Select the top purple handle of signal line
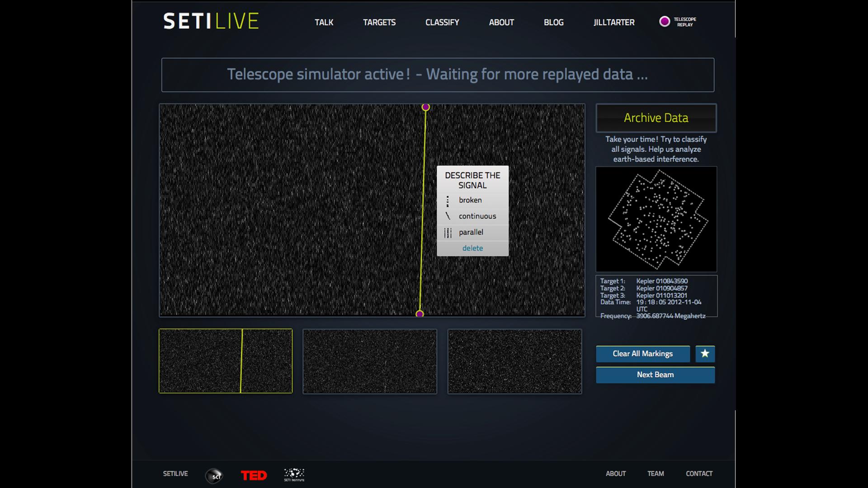868x488 pixels. (x=425, y=107)
